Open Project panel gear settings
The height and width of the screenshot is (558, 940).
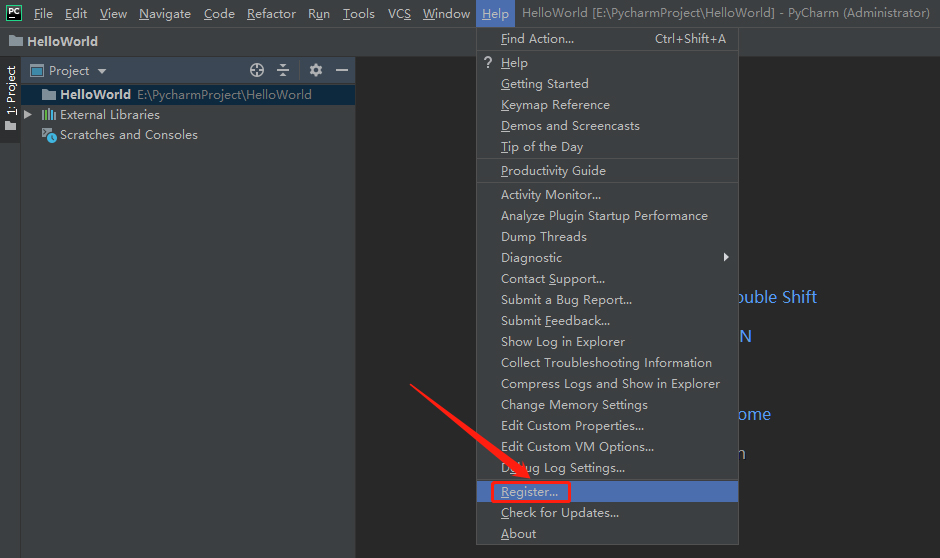(x=316, y=70)
